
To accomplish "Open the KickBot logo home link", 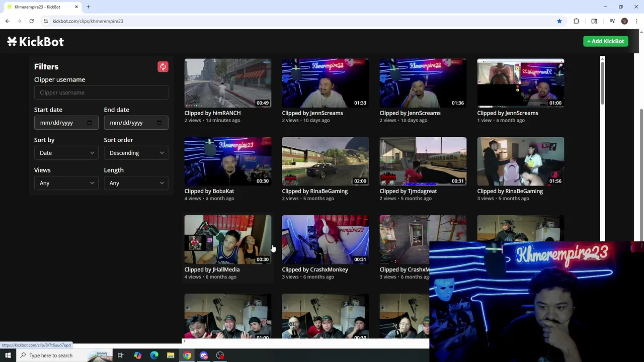I will point(36,42).
